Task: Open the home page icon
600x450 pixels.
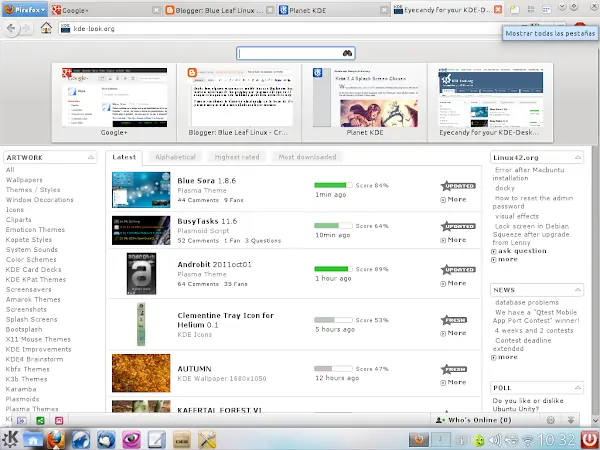Action: coord(46,28)
